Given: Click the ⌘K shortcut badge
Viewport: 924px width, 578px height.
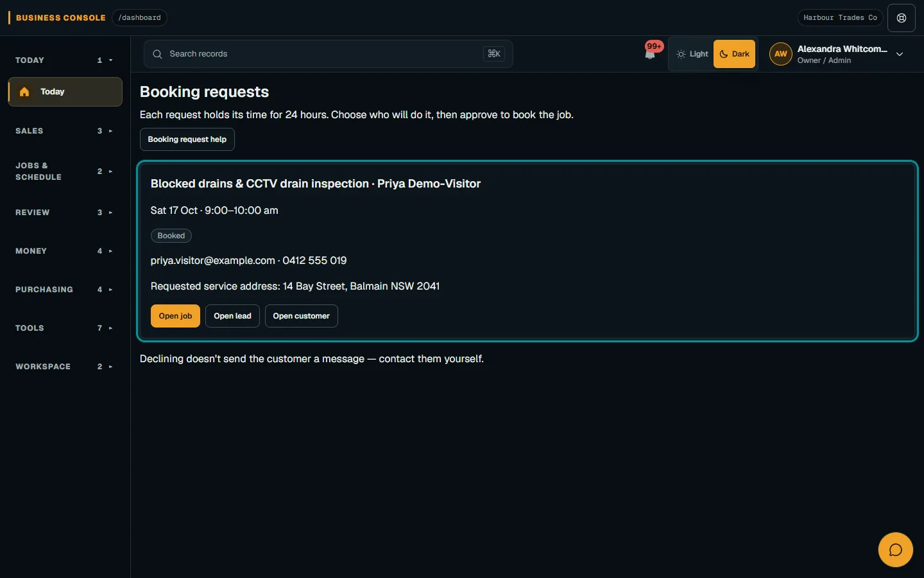Looking at the screenshot, I should pos(494,54).
